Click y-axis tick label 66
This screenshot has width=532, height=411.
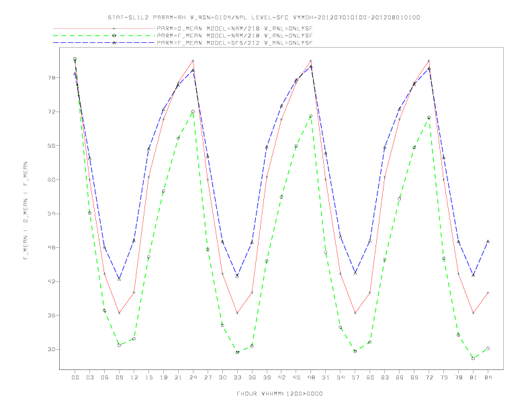point(51,146)
